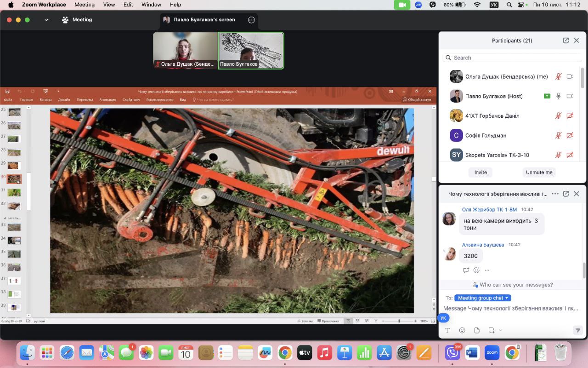Open the Meeting menu in menu bar
This screenshot has height=368, width=588.
click(84, 5)
